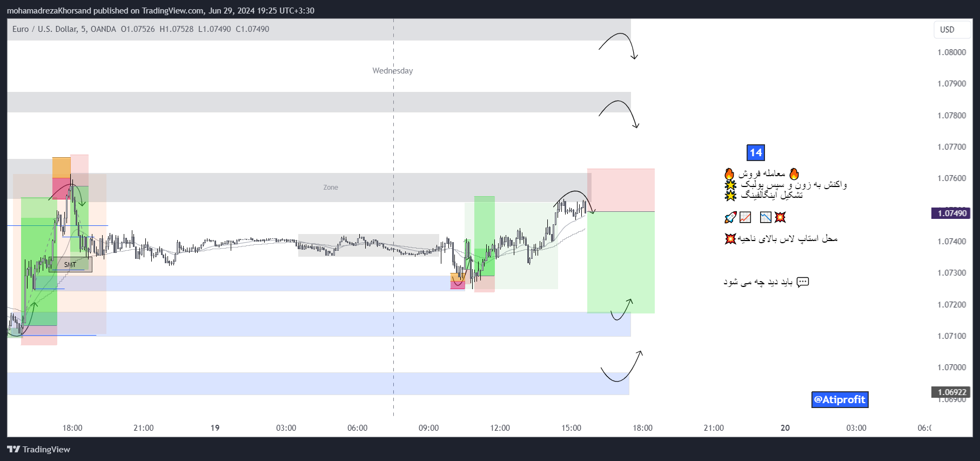Click the published-on TradingView.com header text
The width and height of the screenshot is (980, 461).
click(160, 11)
